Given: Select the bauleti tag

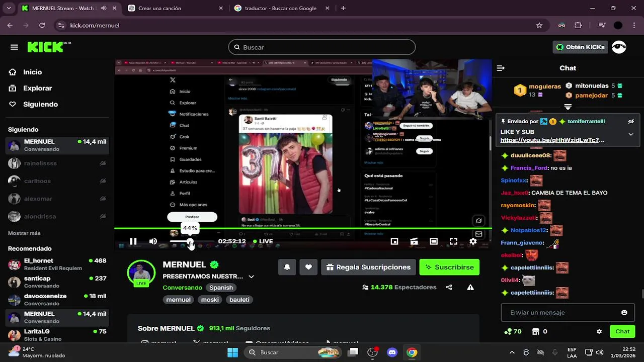Looking at the screenshot, I should [x=239, y=300].
